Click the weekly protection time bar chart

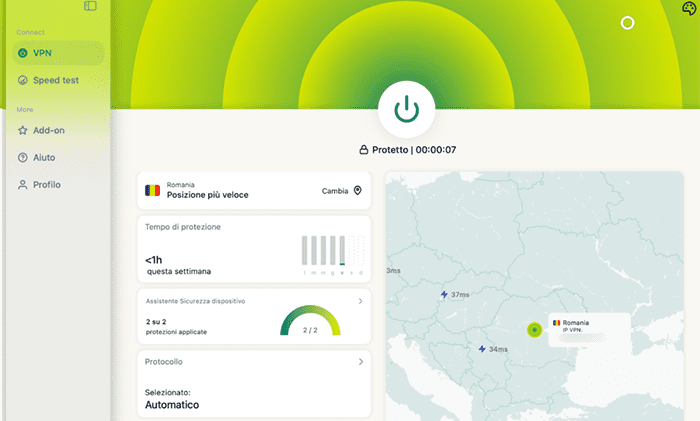(333, 256)
